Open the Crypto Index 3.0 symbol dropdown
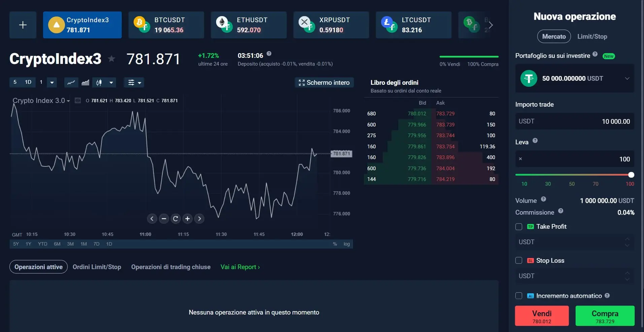 click(x=68, y=101)
